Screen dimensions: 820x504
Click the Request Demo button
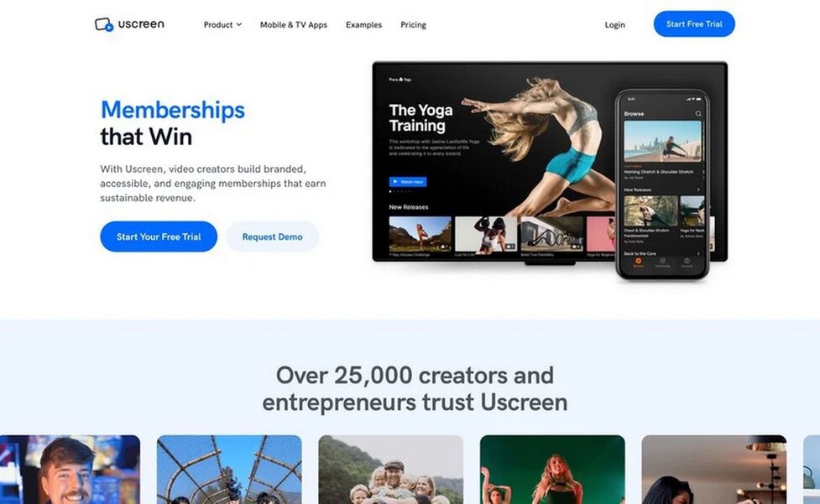272,236
